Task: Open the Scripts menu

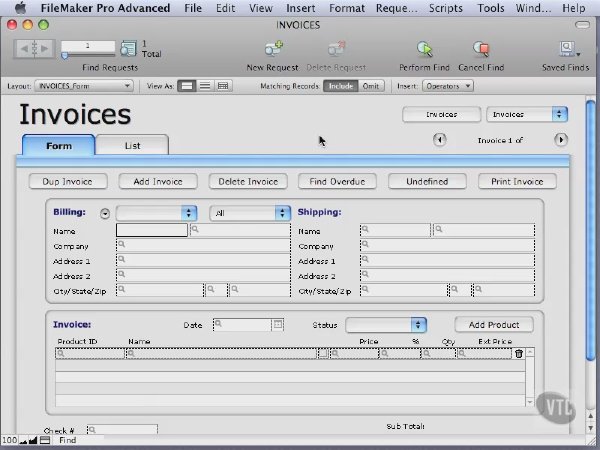Action: [x=446, y=8]
